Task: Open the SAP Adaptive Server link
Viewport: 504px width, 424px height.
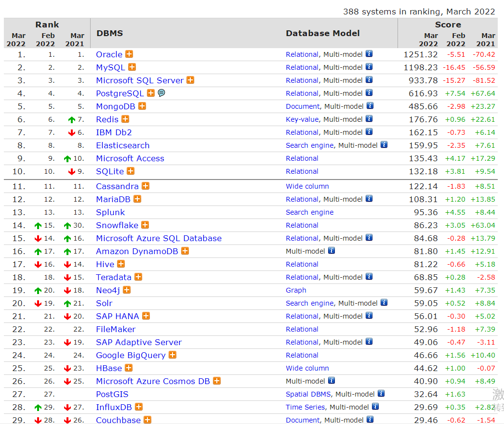Action: (x=139, y=343)
